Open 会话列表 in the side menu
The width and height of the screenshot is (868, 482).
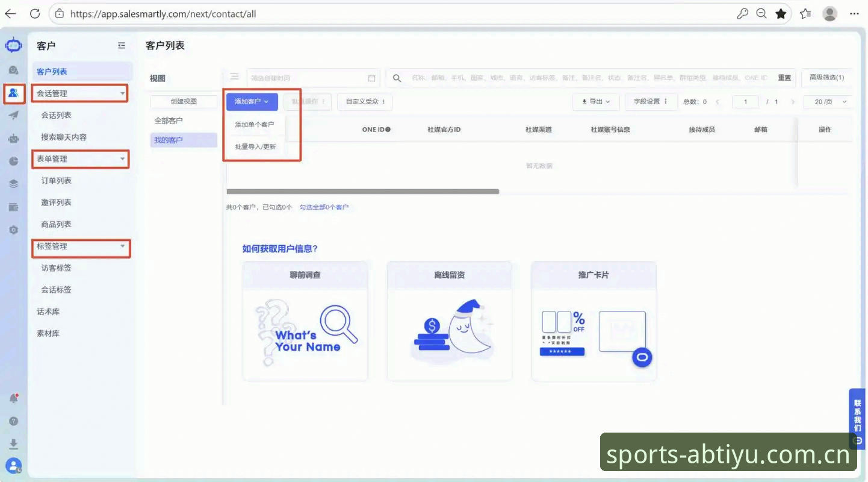click(x=57, y=115)
